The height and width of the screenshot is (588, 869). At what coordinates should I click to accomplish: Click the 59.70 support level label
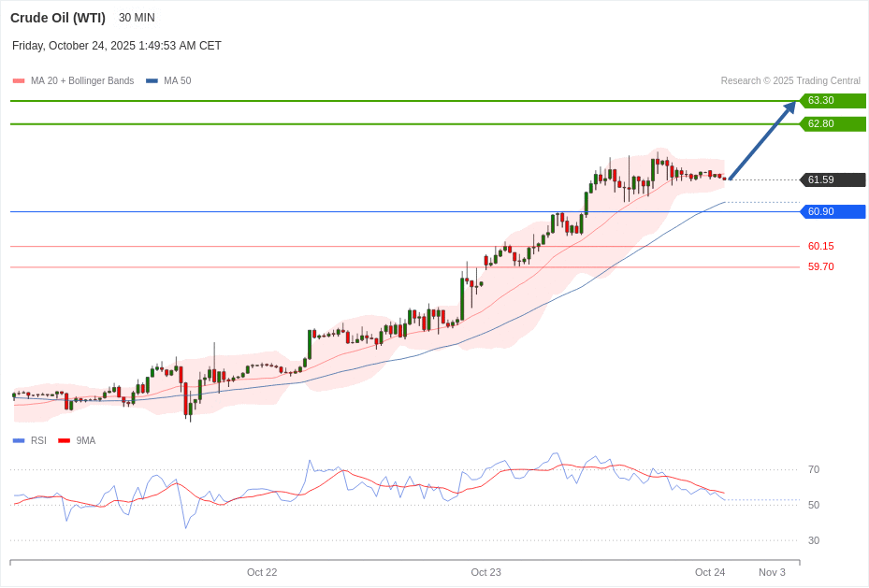point(820,266)
